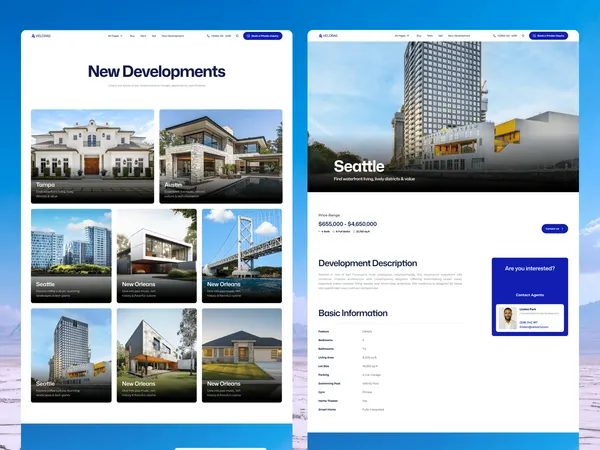This screenshot has width=600, height=450.
Task: Open Rent menu on New Developments page
Action: coord(143,36)
